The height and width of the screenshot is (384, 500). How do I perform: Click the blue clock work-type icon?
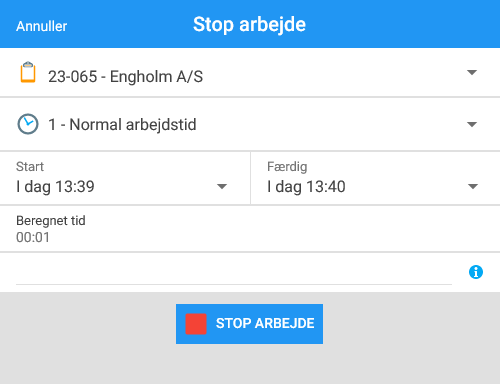point(28,124)
